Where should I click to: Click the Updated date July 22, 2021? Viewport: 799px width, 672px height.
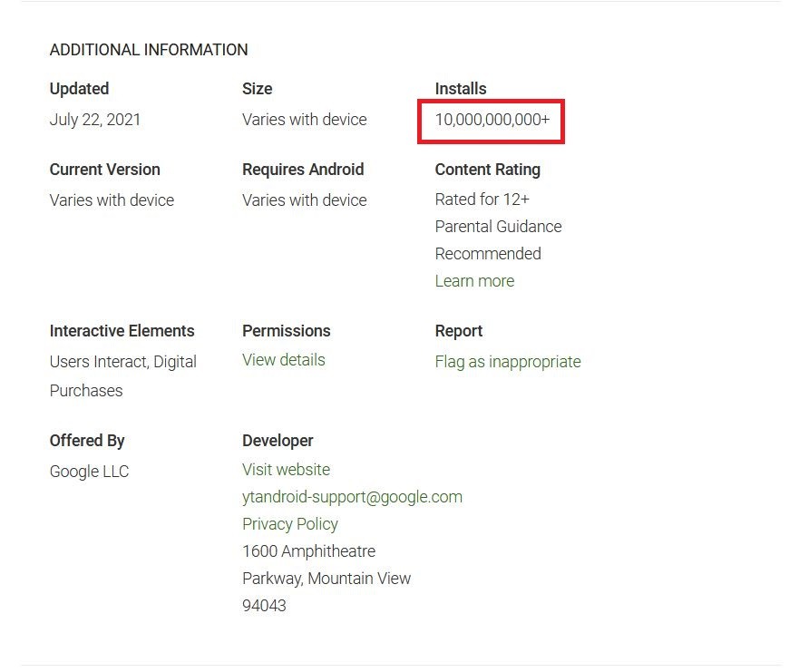click(x=95, y=120)
